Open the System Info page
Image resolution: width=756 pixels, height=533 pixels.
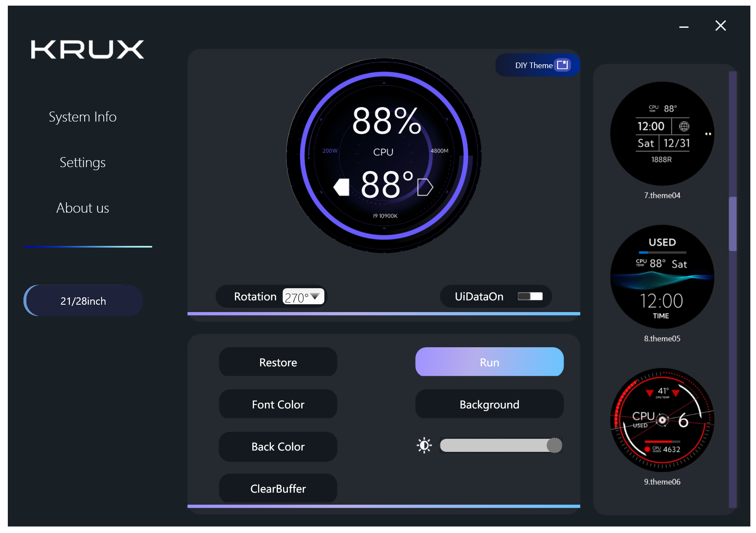click(x=83, y=117)
